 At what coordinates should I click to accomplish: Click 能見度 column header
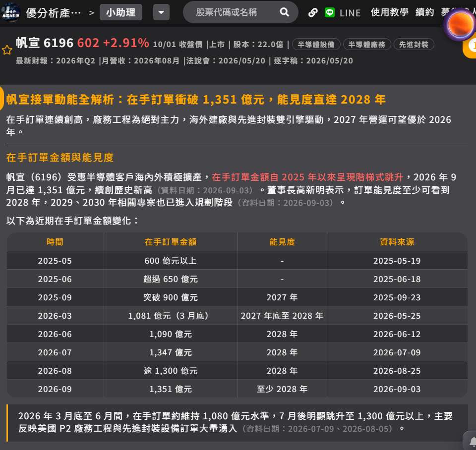pos(282,242)
